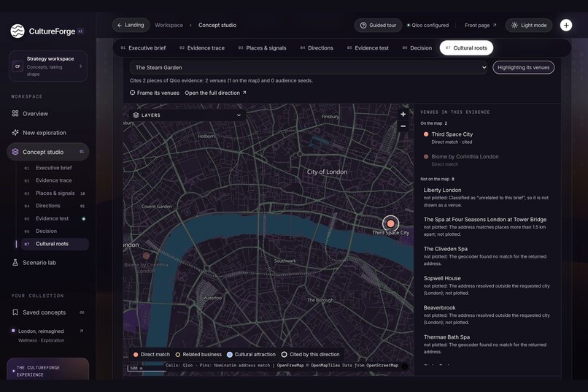Open London, reimagined external arrow
Screen dimensions: 588x392
(x=82, y=331)
